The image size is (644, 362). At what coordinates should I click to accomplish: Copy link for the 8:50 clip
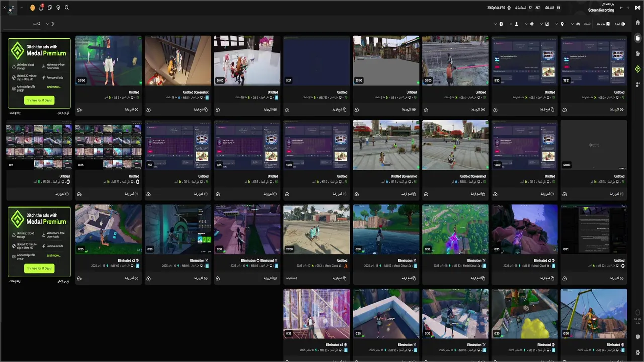(x=546, y=109)
